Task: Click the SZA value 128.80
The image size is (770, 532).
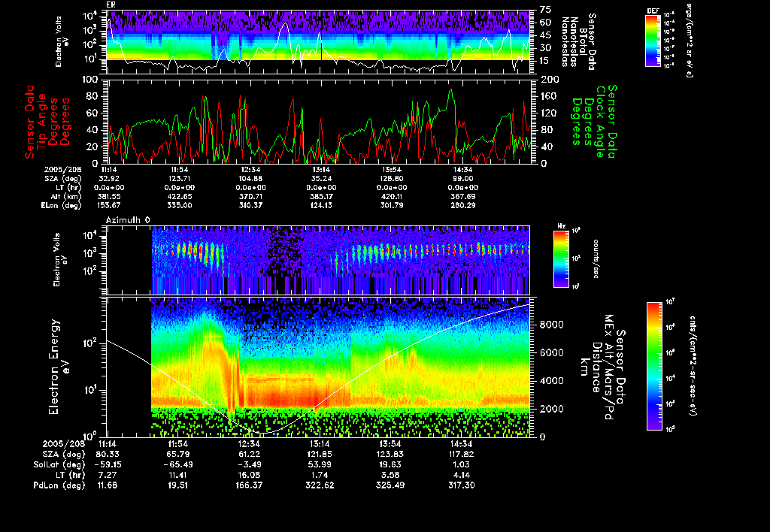Action: (x=392, y=179)
